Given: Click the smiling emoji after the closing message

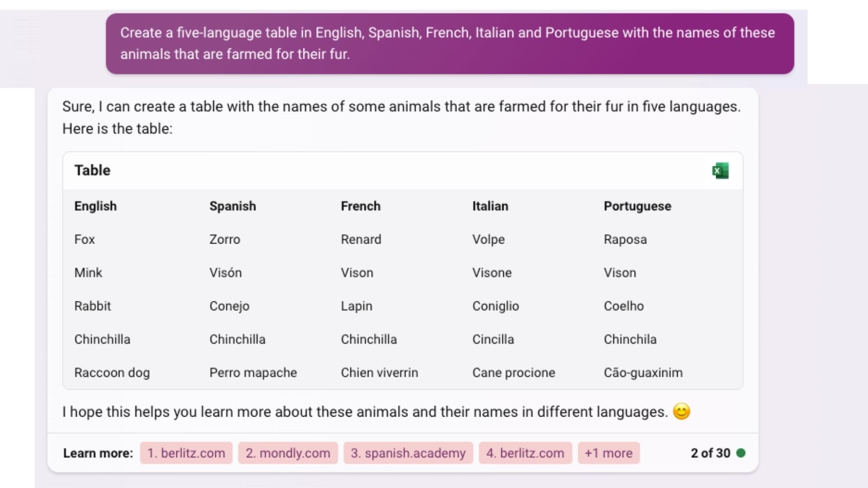Looking at the screenshot, I should click(x=681, y=412).
